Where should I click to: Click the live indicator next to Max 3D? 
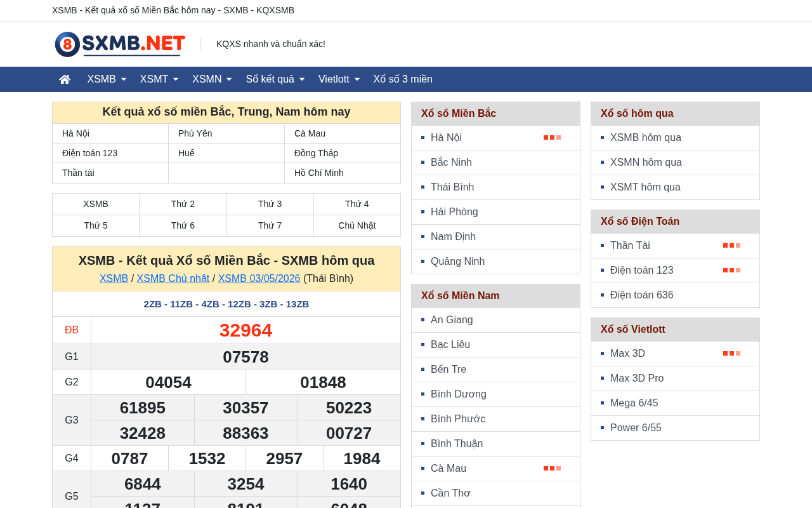731,353
